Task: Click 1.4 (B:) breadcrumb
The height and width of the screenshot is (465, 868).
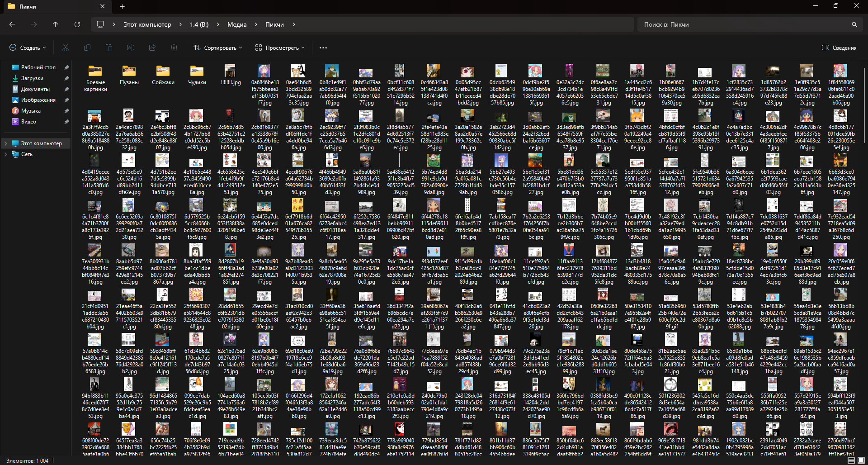Action: (x=199, y=24)
